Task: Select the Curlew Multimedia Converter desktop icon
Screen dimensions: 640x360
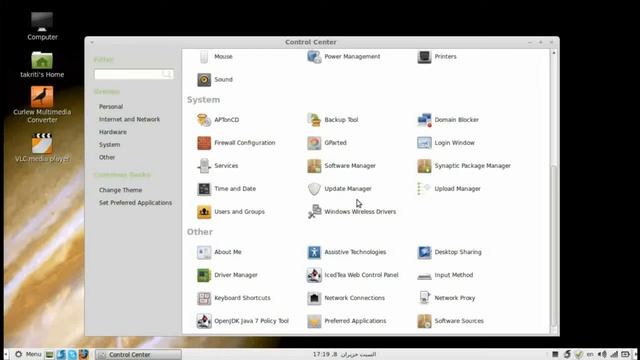Action: click(x=42, y=105)
